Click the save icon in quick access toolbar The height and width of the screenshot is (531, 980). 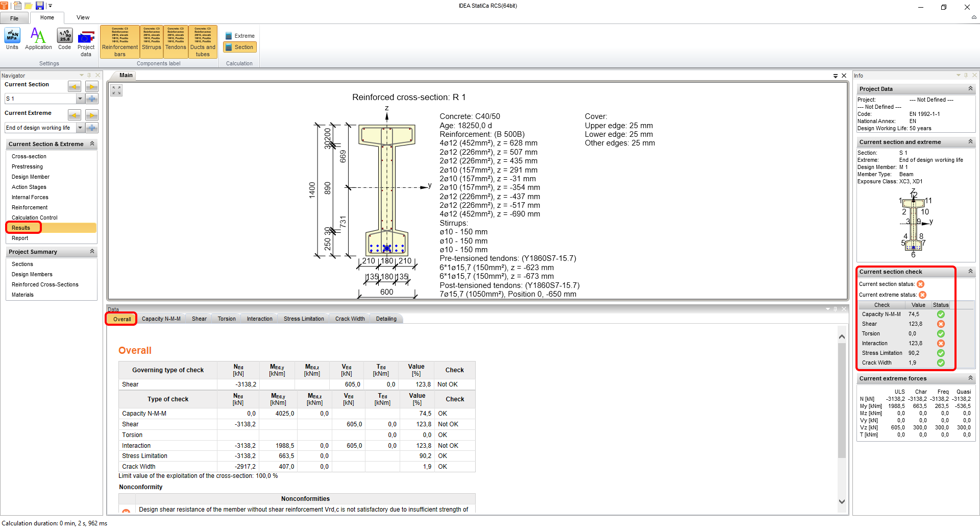(39, 6)
